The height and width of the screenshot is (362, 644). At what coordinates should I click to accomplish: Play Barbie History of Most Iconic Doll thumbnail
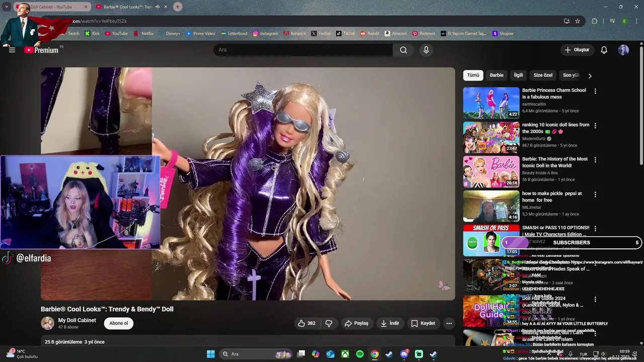(x=491, y=171)
